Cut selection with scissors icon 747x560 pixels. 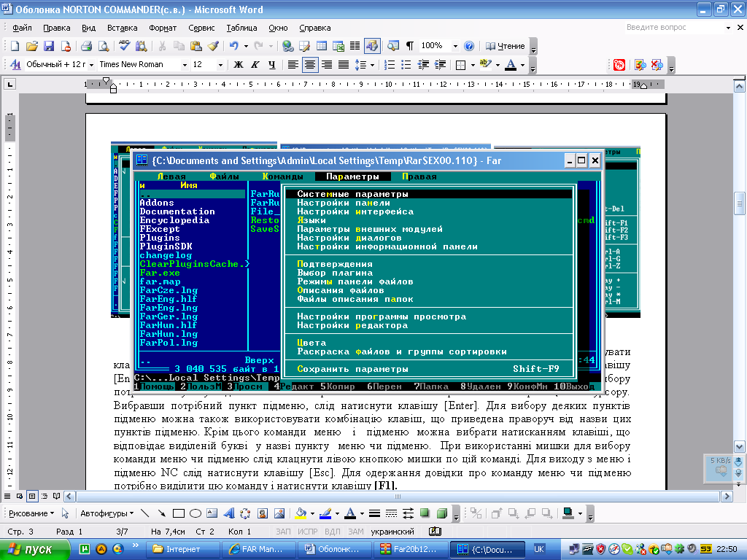pos(162,46)
